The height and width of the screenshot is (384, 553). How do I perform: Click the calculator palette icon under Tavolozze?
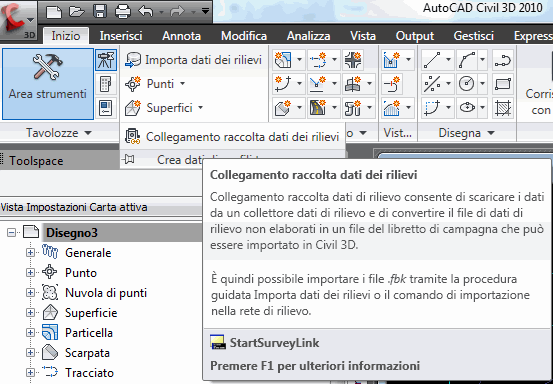pyautogui.click(x=106, y=84)
